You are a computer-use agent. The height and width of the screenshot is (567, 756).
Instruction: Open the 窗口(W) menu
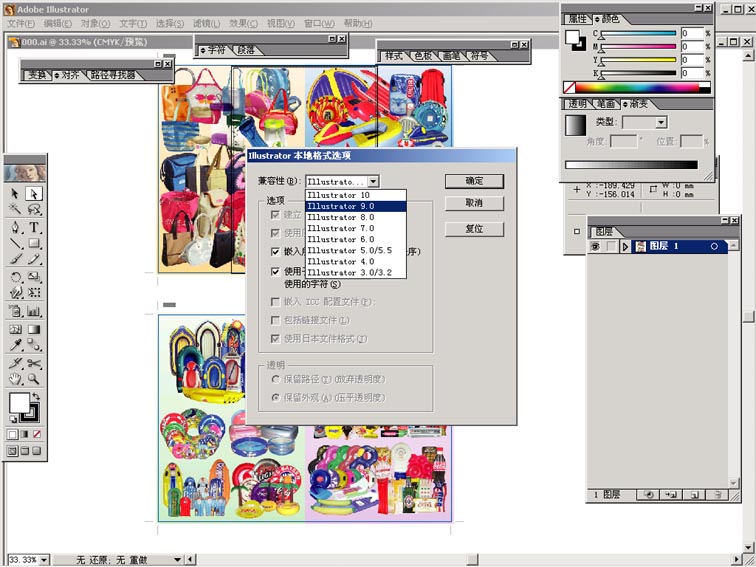319,24
